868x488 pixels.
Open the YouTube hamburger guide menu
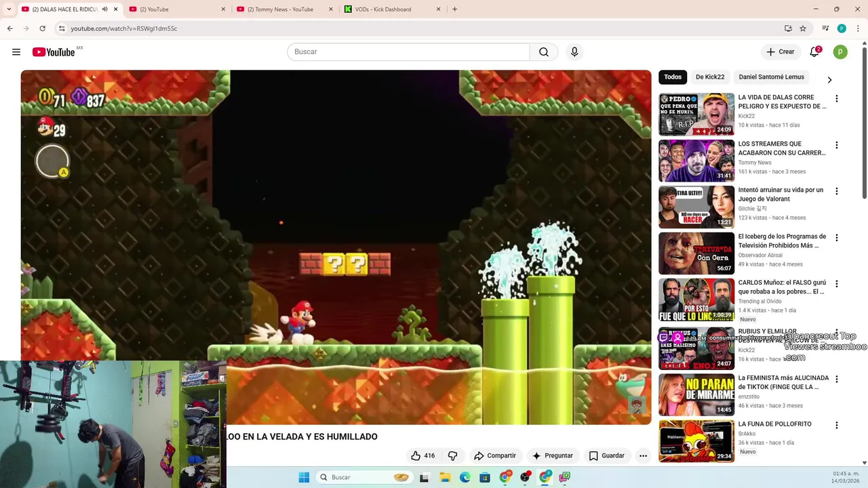(16, 52)
